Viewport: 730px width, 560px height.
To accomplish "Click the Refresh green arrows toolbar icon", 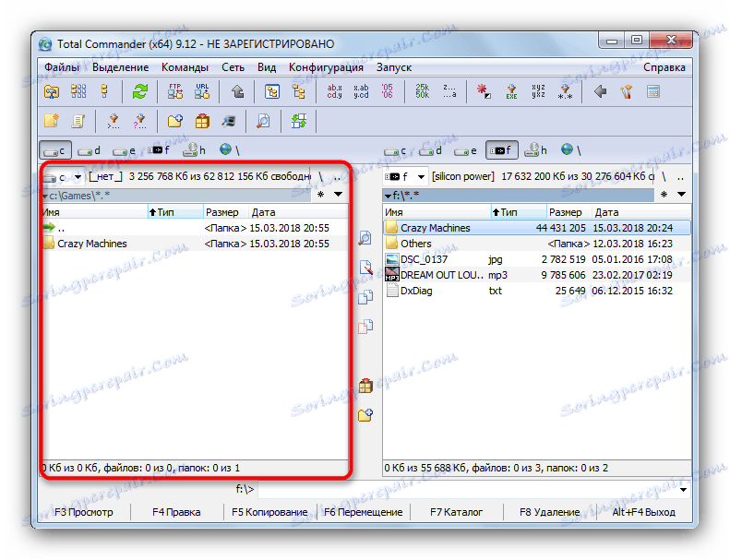I will click(139, 91).
